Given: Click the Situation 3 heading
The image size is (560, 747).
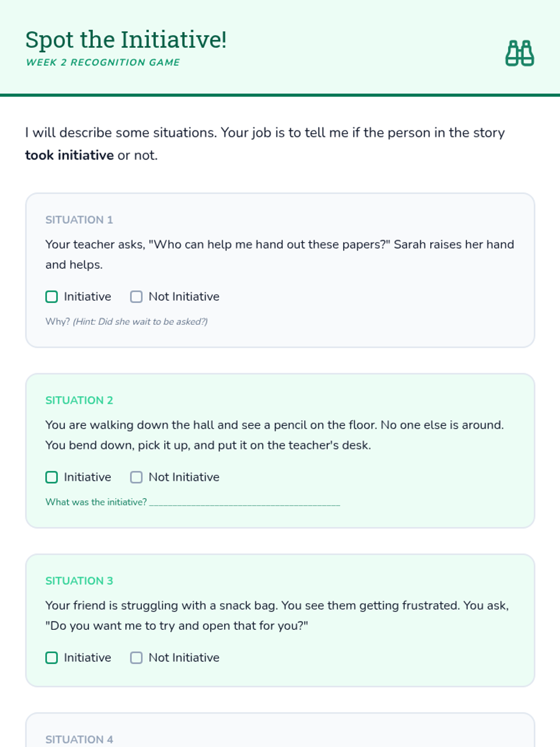Looking at the screenshot, I should pyautogui.click(x=79, y=581).
